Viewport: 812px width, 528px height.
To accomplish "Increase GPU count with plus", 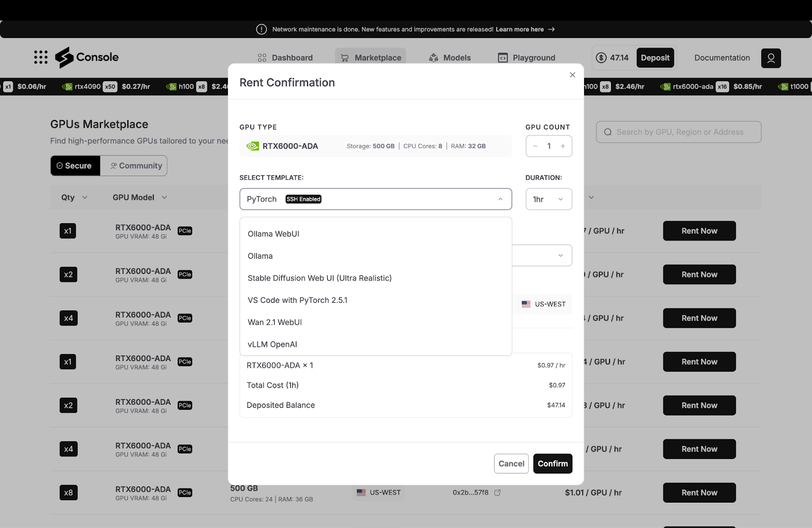I will pyautogui.click(x=563, y=146).
